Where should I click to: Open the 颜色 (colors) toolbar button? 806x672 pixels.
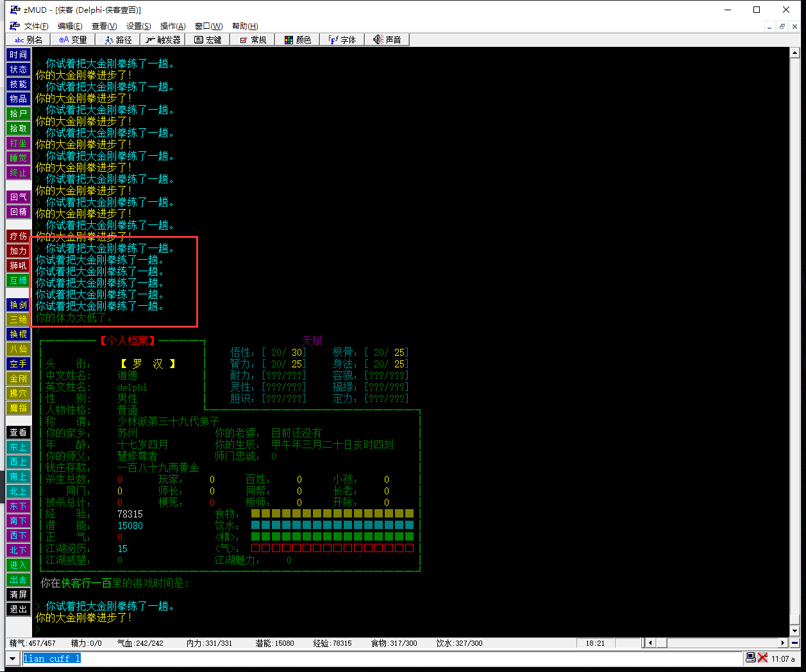point(298,40)
